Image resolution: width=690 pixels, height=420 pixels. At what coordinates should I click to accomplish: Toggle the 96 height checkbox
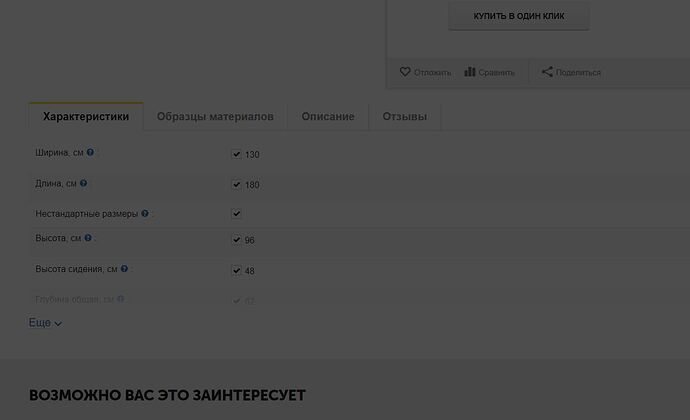[x=236, y=239]
